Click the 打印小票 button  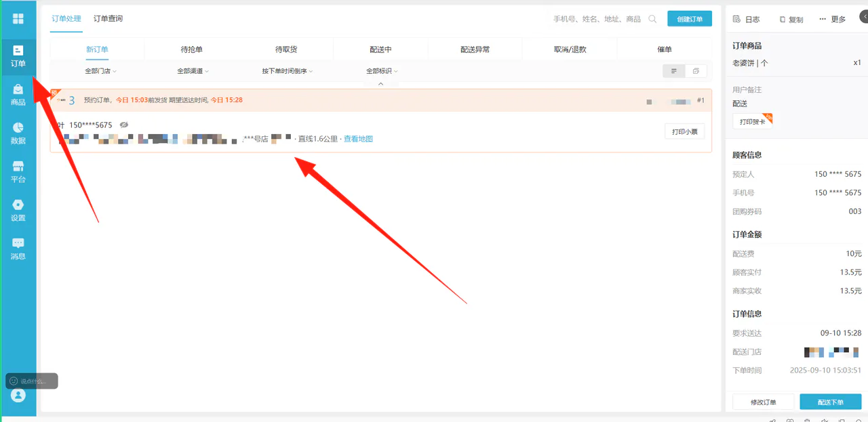684,132
